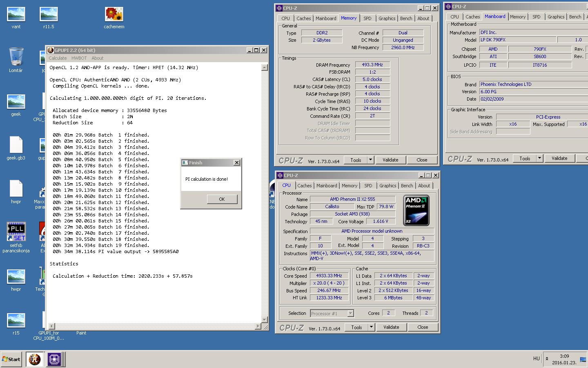The width and height of the screenshot is (588, 368).
Task: Switch to Caches tab in Memory CPU-Z window
Action: point(303,18)
